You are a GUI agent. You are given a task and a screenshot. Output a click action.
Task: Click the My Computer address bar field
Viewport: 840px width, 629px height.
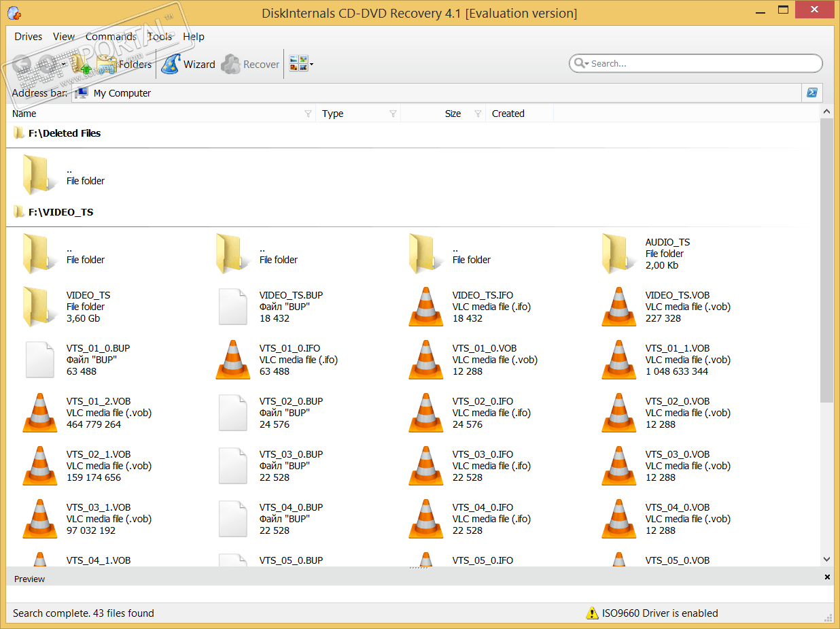coord(438,93)
